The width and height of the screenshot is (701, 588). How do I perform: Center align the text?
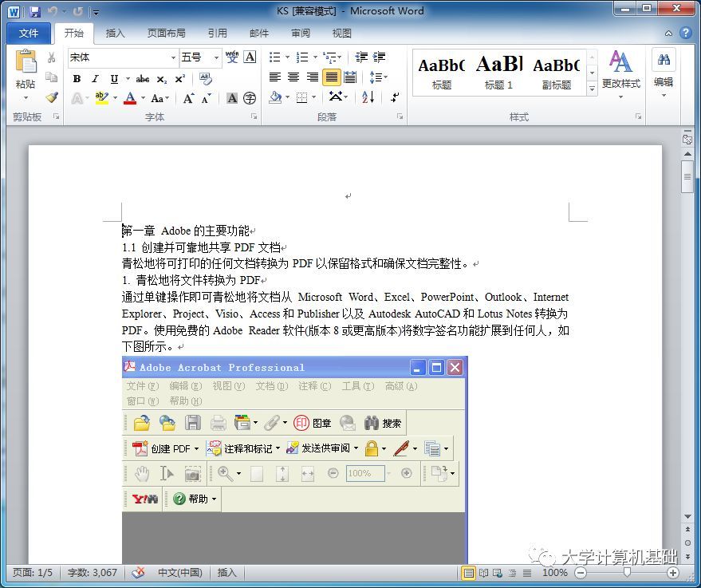pyautogui.click(x=293, y=77)
